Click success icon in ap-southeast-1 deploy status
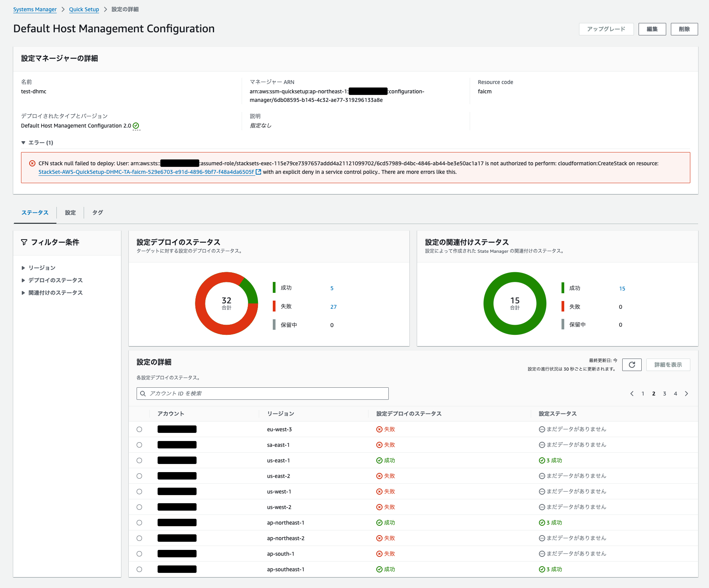The width and height of the screenshot is (709, 588). pos(379,569)
